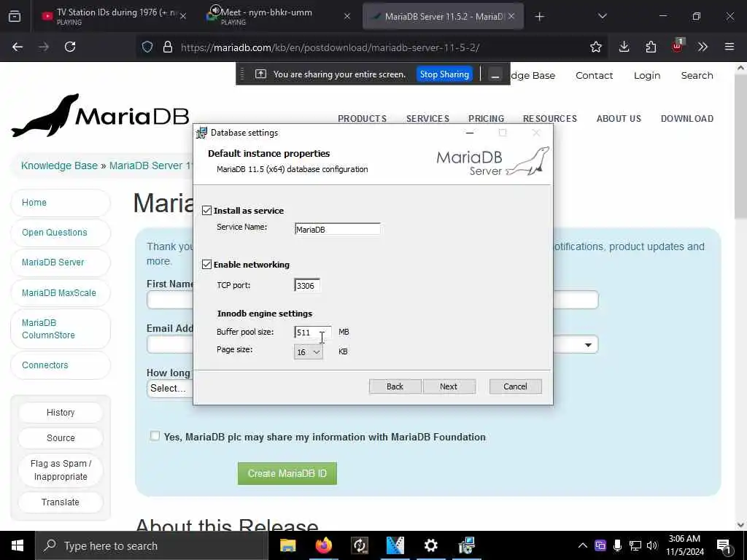Click Create MariaDB ID button
Screen dimensions: 747x560
click(x=287, y=473)
